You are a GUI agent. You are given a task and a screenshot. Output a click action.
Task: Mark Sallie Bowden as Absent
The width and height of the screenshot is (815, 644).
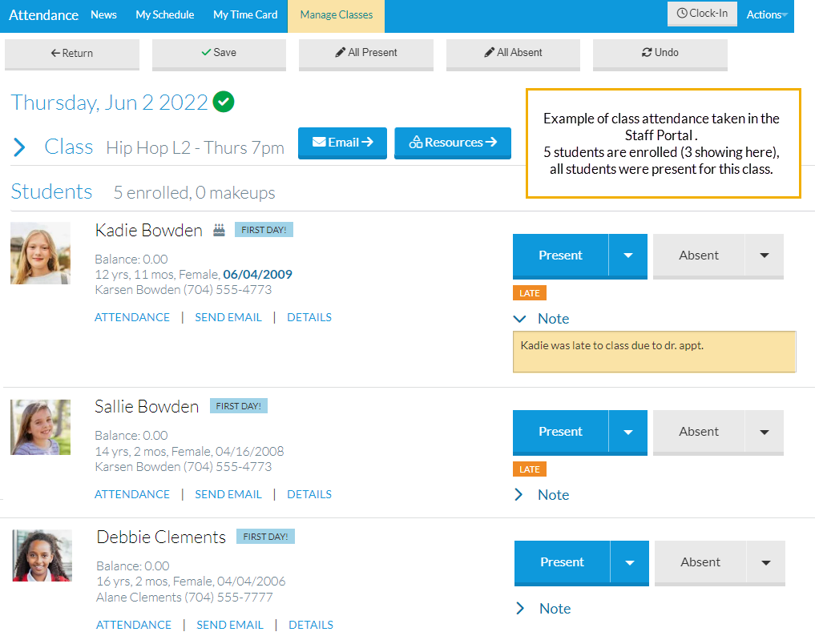click(699, 432)
